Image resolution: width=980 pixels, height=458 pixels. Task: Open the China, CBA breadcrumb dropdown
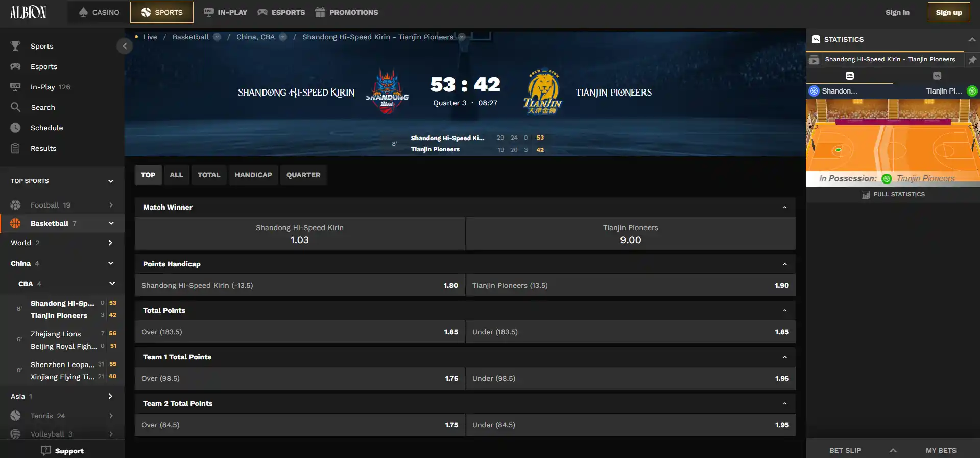pyautogui.click(x=283, y=37)
